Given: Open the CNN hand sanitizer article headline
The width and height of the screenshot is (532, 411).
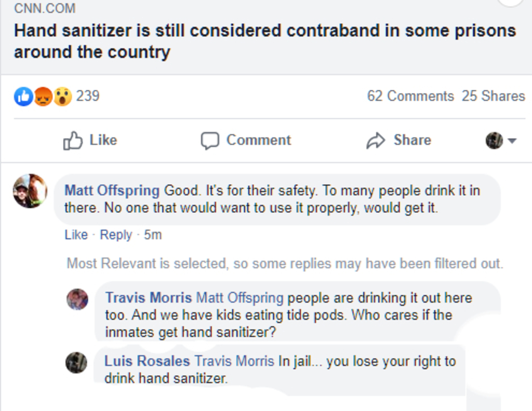Looking at the screenshot, I should (265, 41).
